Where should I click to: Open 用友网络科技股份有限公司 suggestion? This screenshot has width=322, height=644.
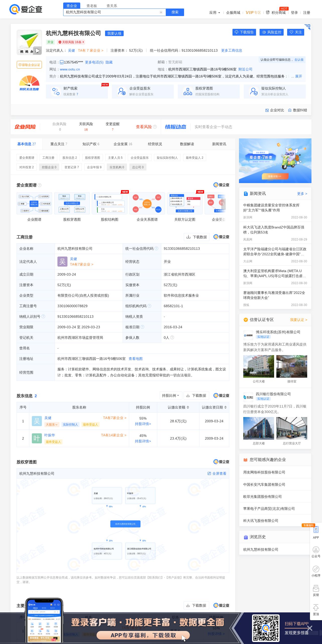[x=264, y=472]
